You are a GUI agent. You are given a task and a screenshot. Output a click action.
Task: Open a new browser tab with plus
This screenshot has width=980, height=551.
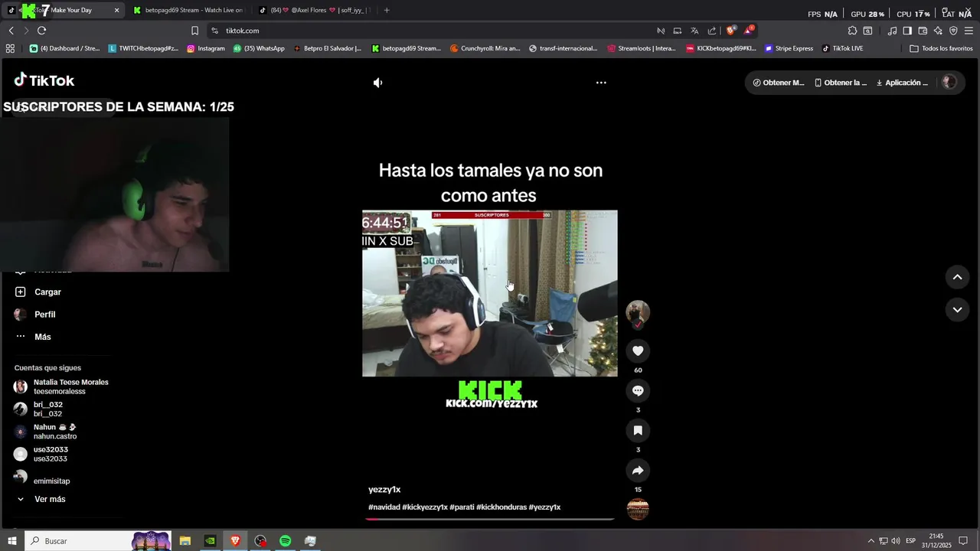[387, 10]
